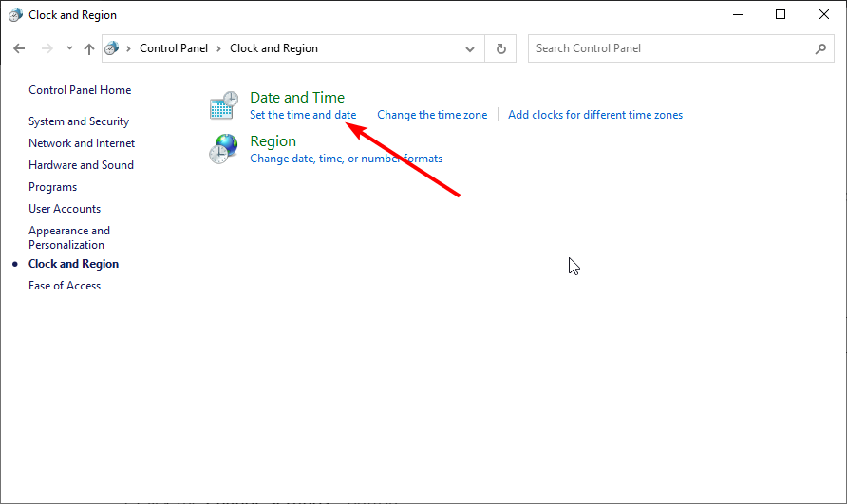Open Hardware and Sound category

point(81,165)
